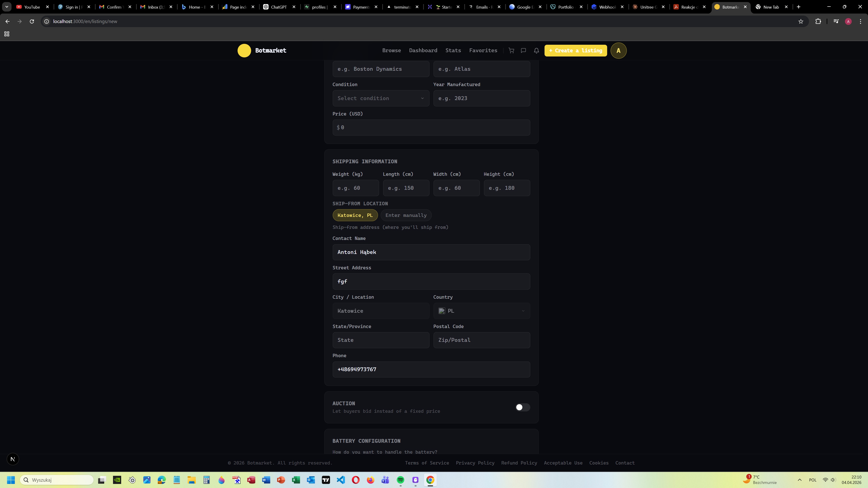The width and height of the screenshot is (868, 488).
Task: Choose the Enter manually location option
Action: (406, 215)
